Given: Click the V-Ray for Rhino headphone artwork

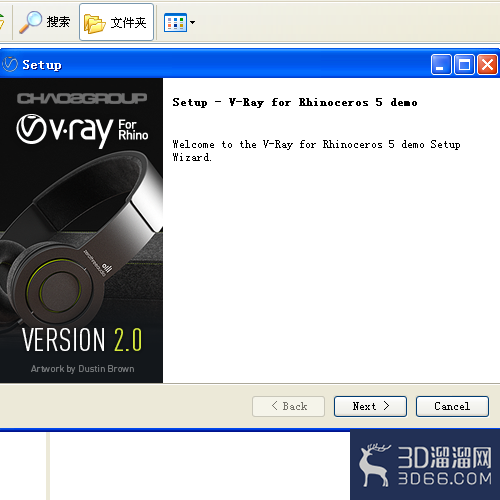Looking at the screenshot, I should (x=81, y=231).
